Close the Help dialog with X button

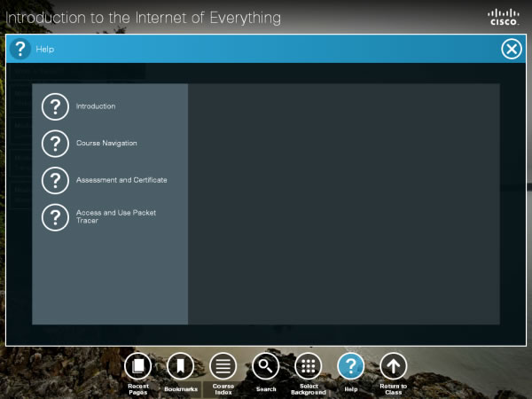point(512,50)
